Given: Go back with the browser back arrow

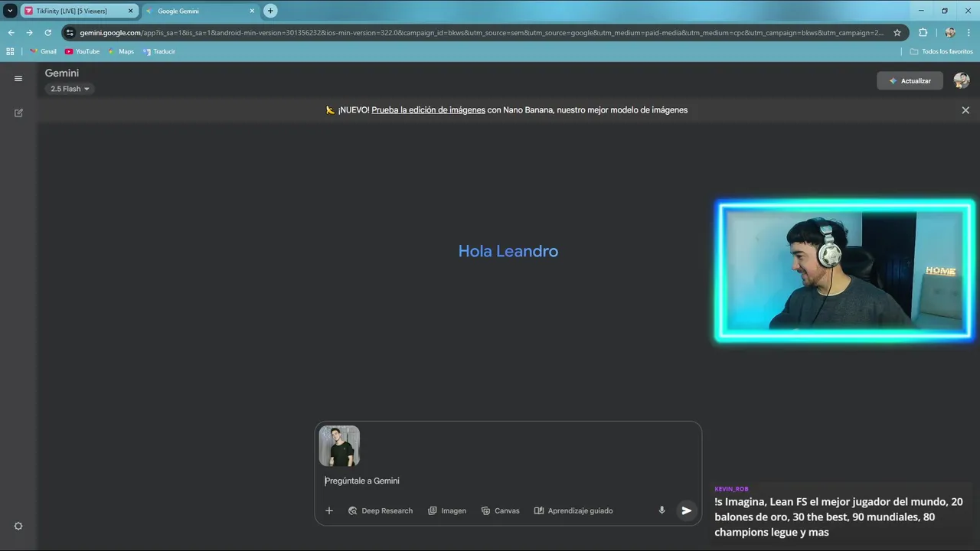Looking at the screenshot, I should tap(11, 33).
